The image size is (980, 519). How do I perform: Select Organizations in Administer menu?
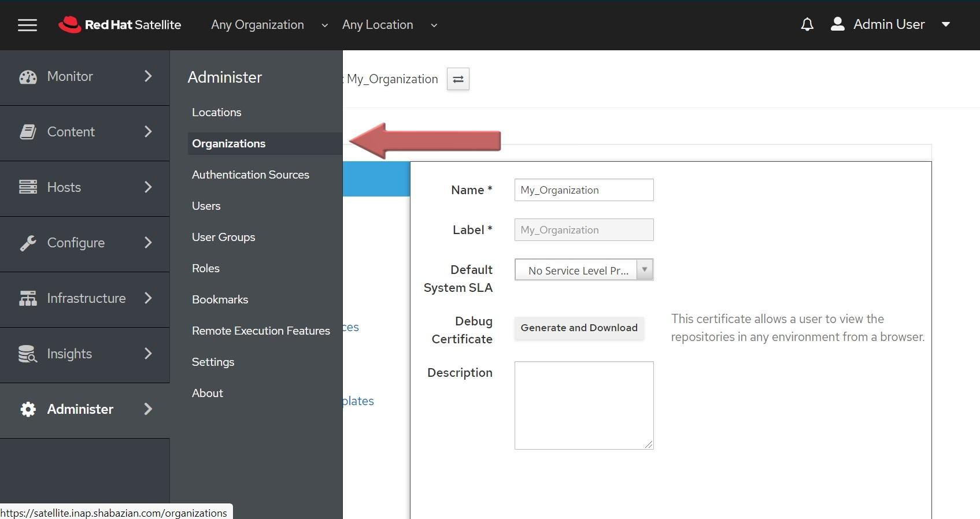click(x=229, y=144)
